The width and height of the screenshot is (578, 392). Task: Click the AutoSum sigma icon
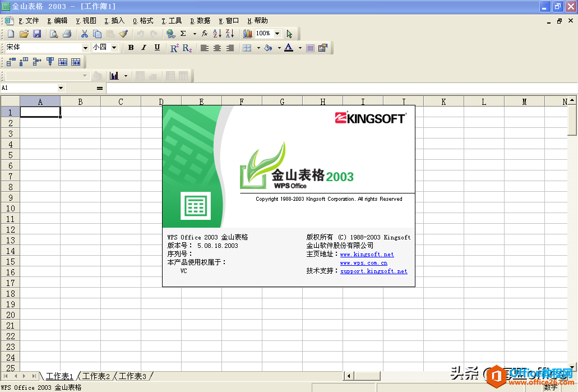click(183, 34)
